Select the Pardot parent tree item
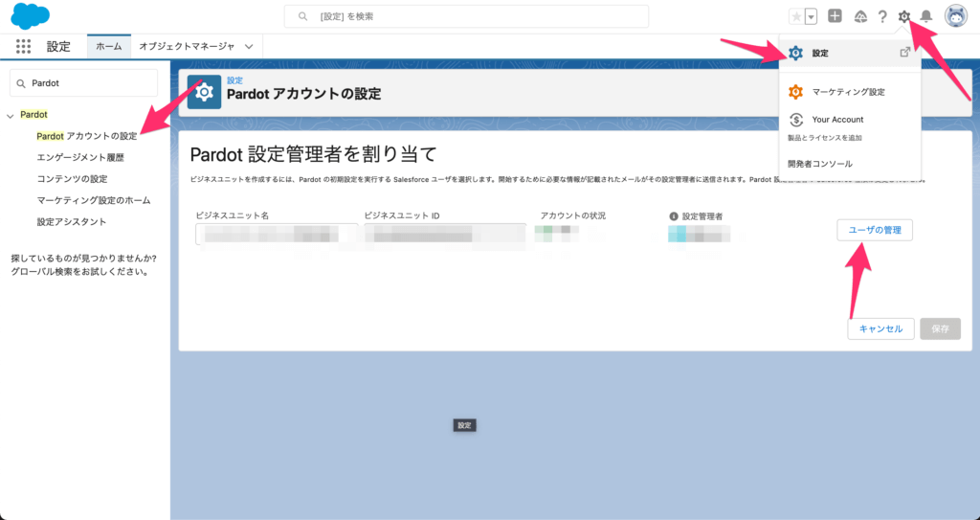 [33, 115]
